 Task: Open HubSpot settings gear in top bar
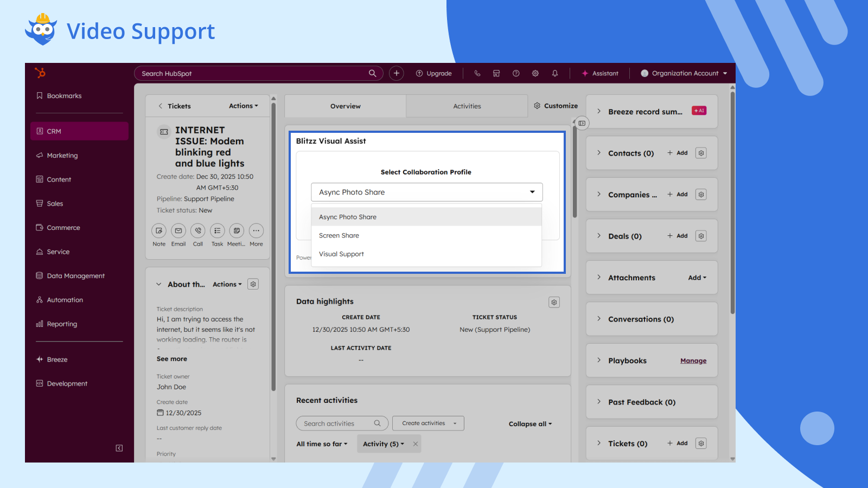click(535, 73)
